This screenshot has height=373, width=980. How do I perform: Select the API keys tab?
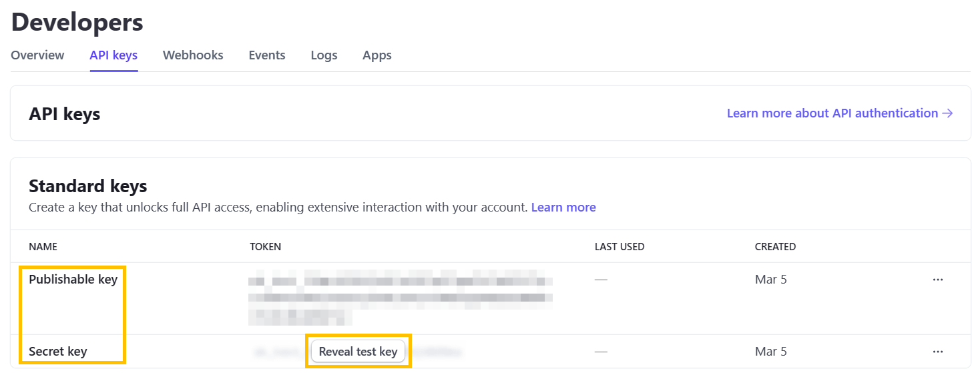click(113, 55)
